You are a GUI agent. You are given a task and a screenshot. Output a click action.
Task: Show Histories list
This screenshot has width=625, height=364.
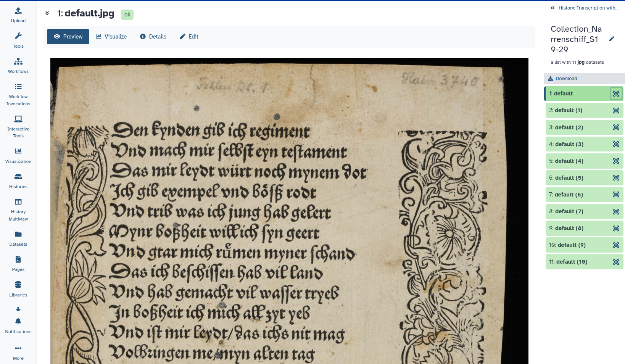[x=18, y=181]
